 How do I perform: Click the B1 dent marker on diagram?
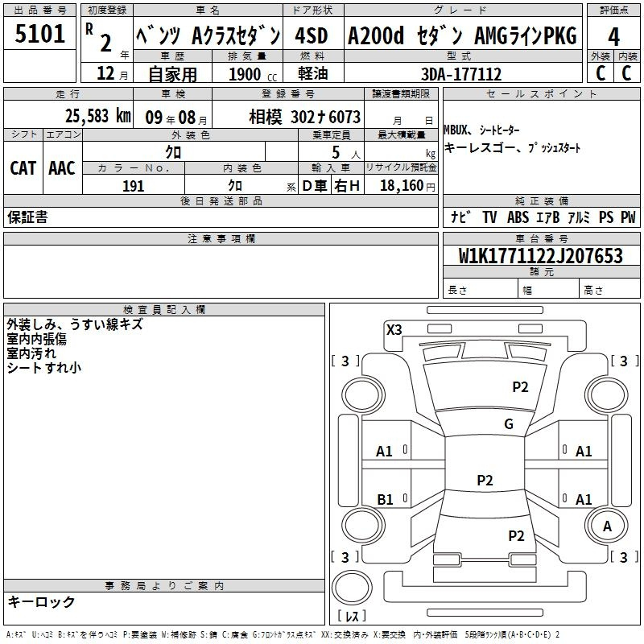point(385,500)
